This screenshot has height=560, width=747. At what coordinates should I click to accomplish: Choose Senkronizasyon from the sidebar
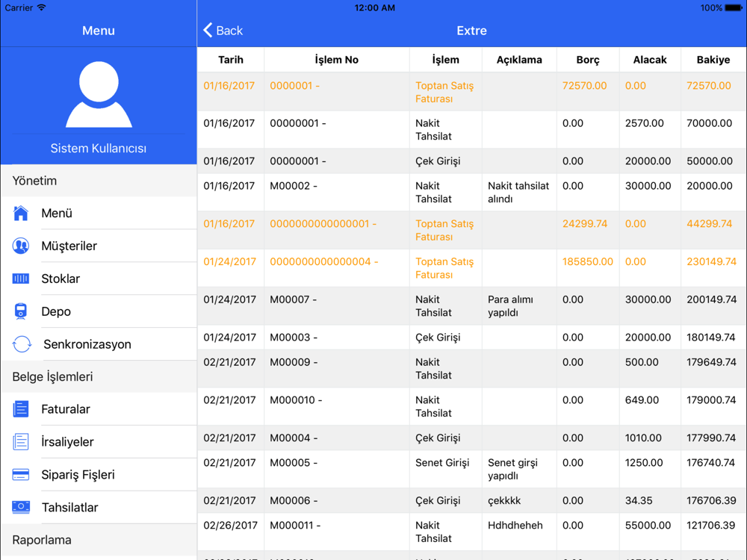pyautogui.click(x=87, y=344)
